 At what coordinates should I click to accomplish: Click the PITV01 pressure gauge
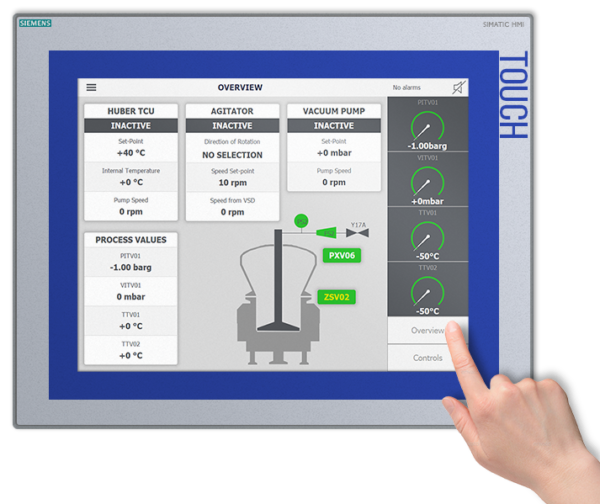(427, 126)
